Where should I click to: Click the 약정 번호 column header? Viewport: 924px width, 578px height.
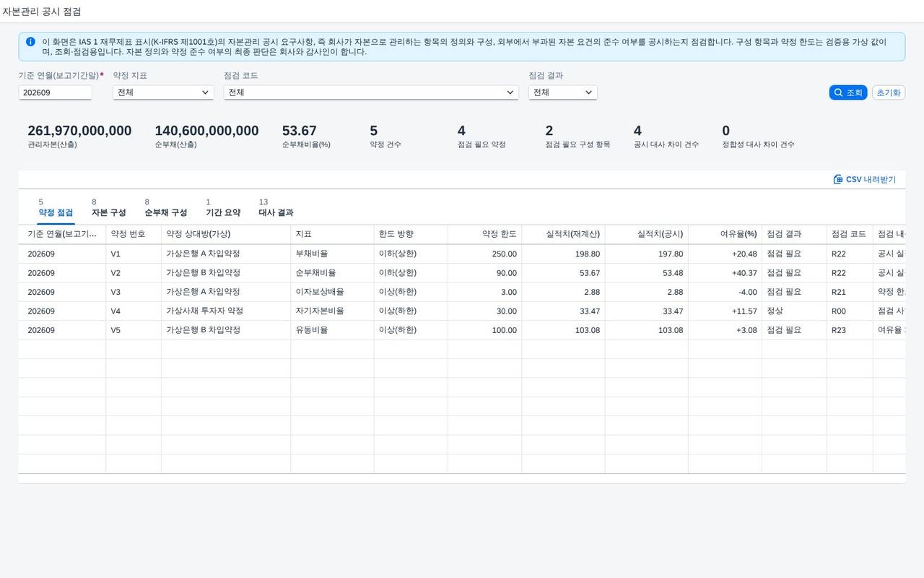[134, 234]
